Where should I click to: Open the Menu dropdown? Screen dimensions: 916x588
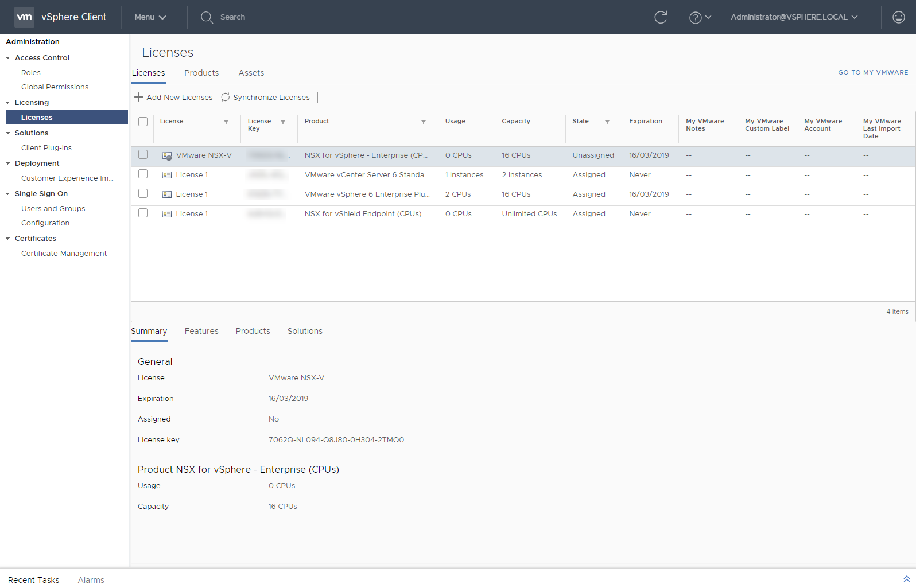(x=150, y=17)
